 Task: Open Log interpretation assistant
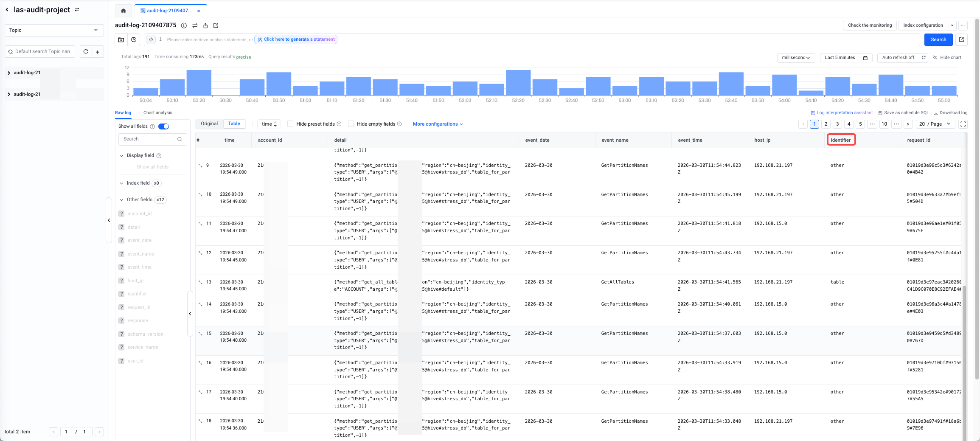[841, 113]
